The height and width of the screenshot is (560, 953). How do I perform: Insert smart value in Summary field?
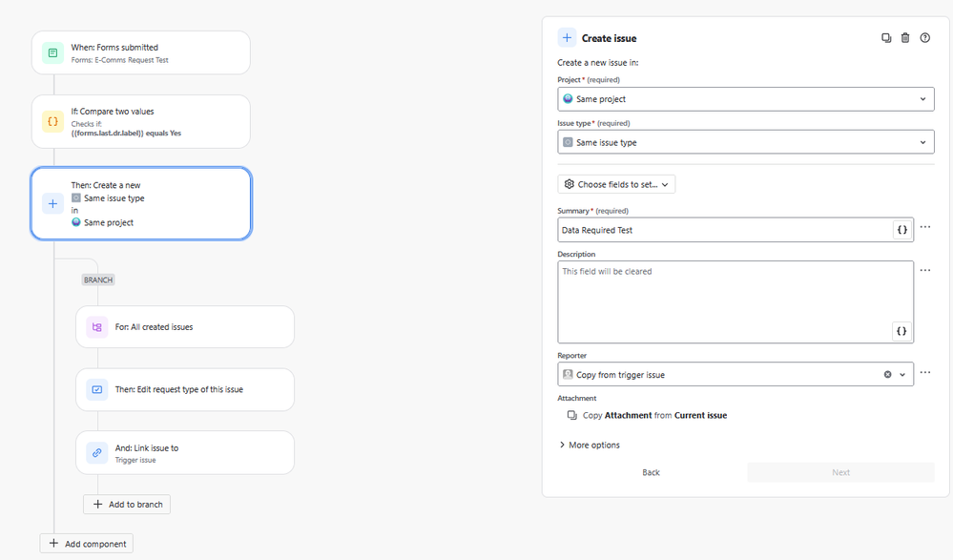[x=901, y=230]
